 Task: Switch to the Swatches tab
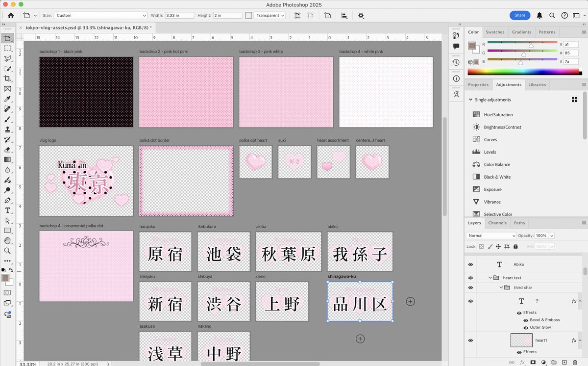(x=495, y=32)
